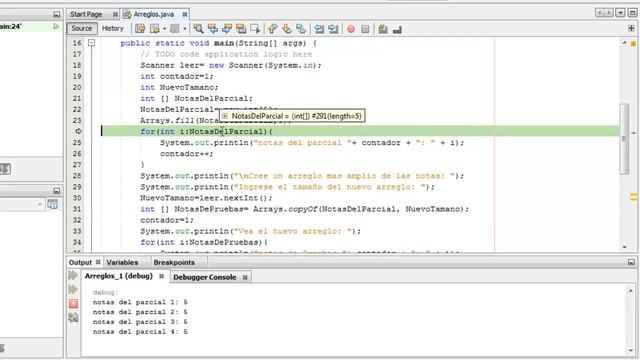The image size is (640, 360).
Task: Click the Comment lines icon
Action: click(382, 29)
